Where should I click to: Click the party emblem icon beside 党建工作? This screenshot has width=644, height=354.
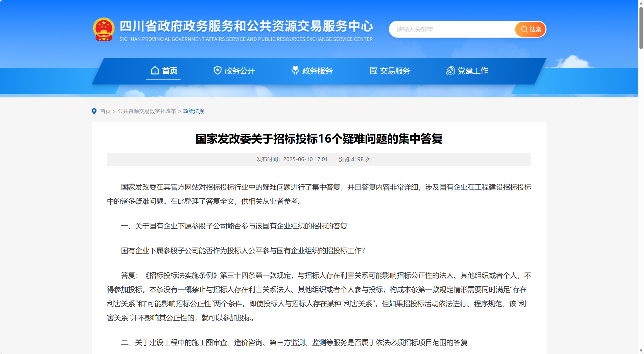pos(450,70)
